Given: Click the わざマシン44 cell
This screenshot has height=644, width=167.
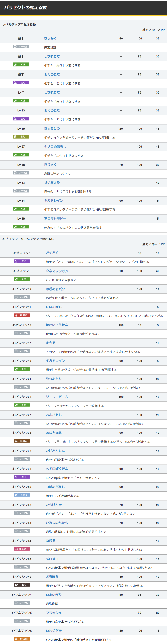Looking at the screenshot, I should [22, 541].
